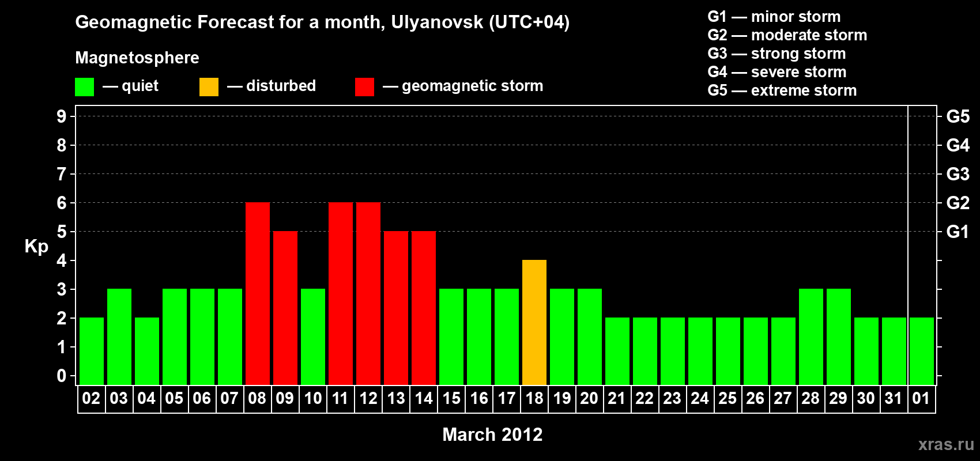Click the green bar for March 10

click(x=313, y=337)
